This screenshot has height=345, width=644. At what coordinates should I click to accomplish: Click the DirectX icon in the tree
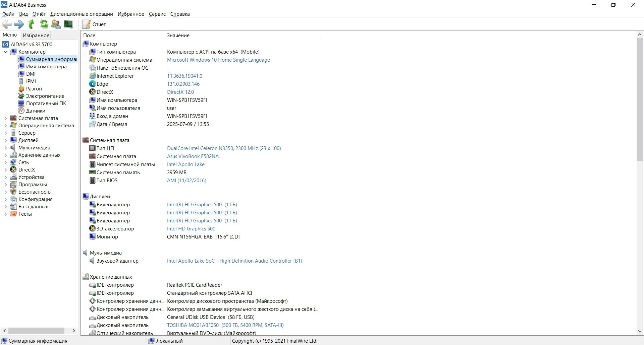pyautogui.click(x=13, y=170)
